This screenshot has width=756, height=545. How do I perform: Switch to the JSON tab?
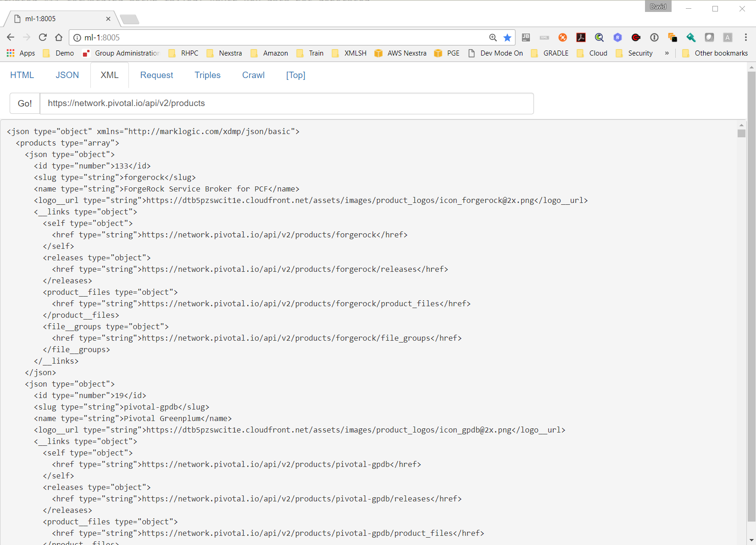(67, 75)
